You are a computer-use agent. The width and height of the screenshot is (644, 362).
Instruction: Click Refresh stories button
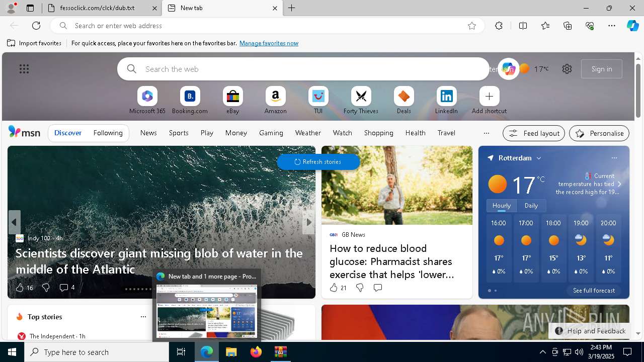pyautogui.click(x=318, y=162)
